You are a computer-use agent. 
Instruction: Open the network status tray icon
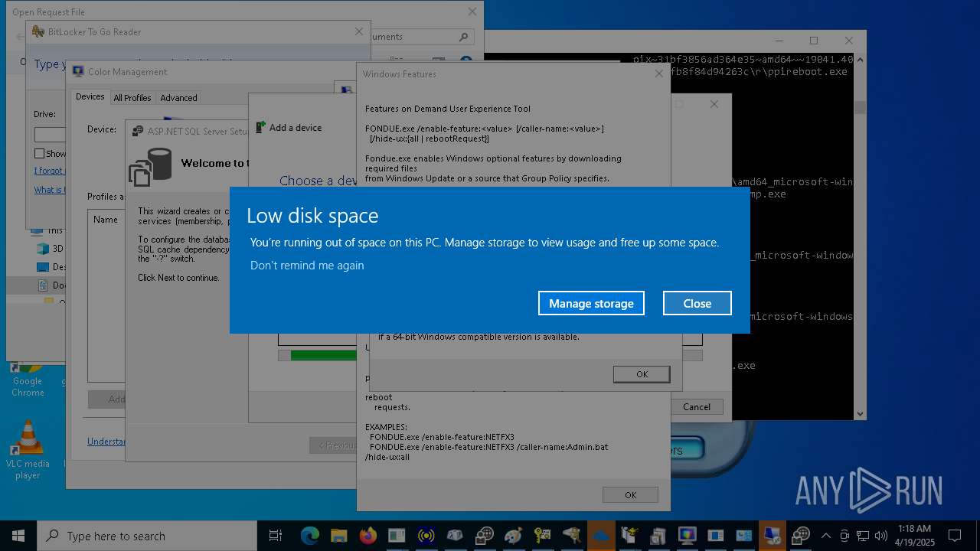pos(863,536)
